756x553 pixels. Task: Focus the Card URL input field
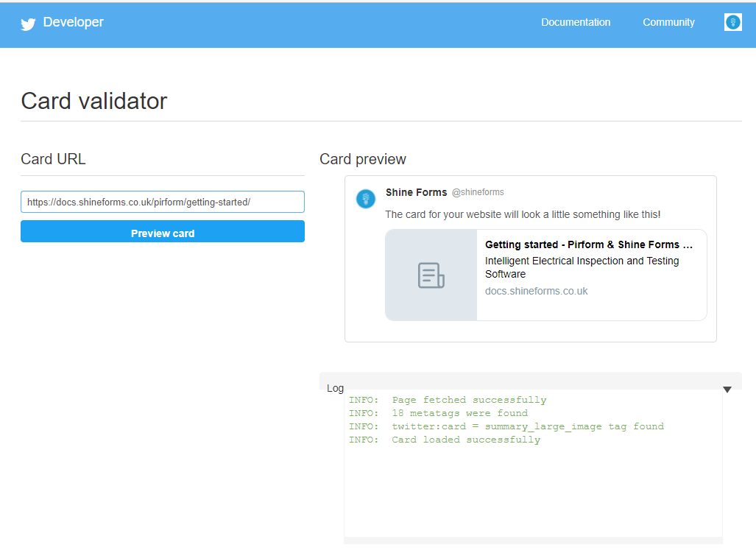(x=163, y=202)
